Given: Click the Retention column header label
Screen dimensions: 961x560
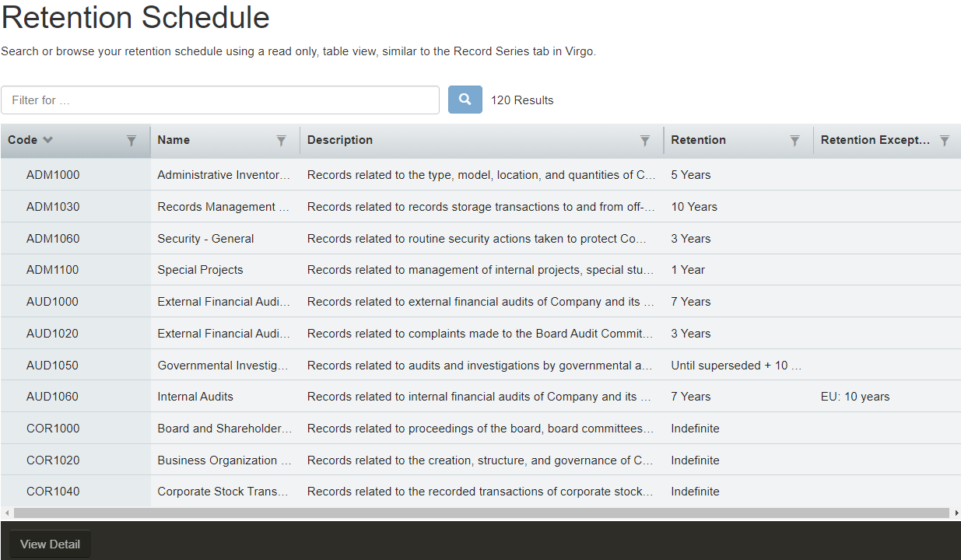Looking at the screenshot, I should pyautogui.click(x=698, y=140).
